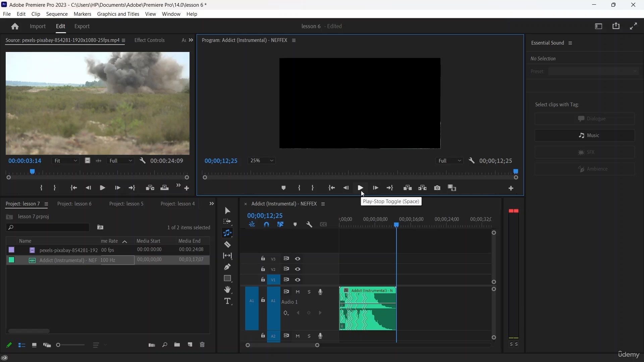Click Music audio type button
The height and width of the screenshot is (362, 644).
[x=585, y=135]
